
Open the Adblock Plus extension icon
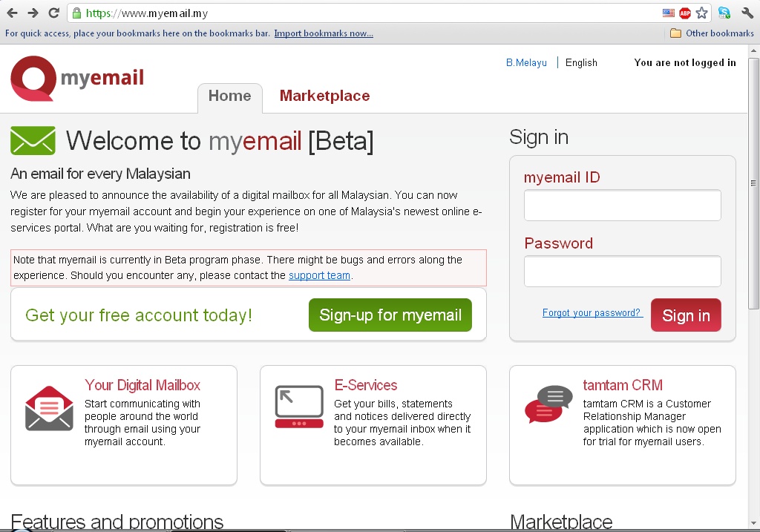[684, 13]
